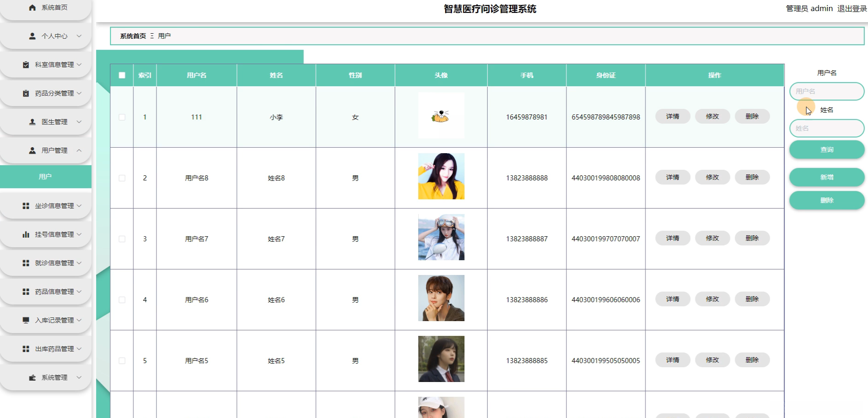Toggle the select-all checkbox in table header

(122, 75)
